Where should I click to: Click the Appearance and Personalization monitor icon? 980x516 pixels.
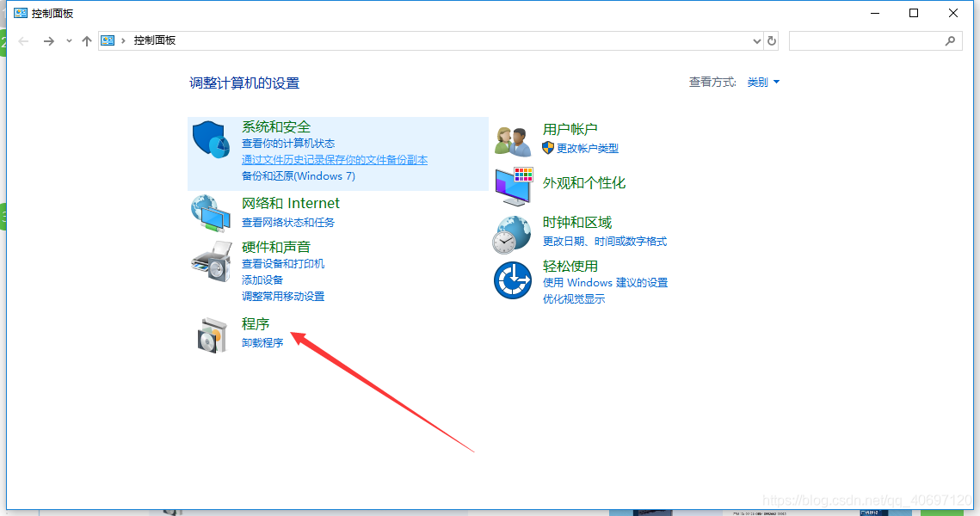[514, 186]
